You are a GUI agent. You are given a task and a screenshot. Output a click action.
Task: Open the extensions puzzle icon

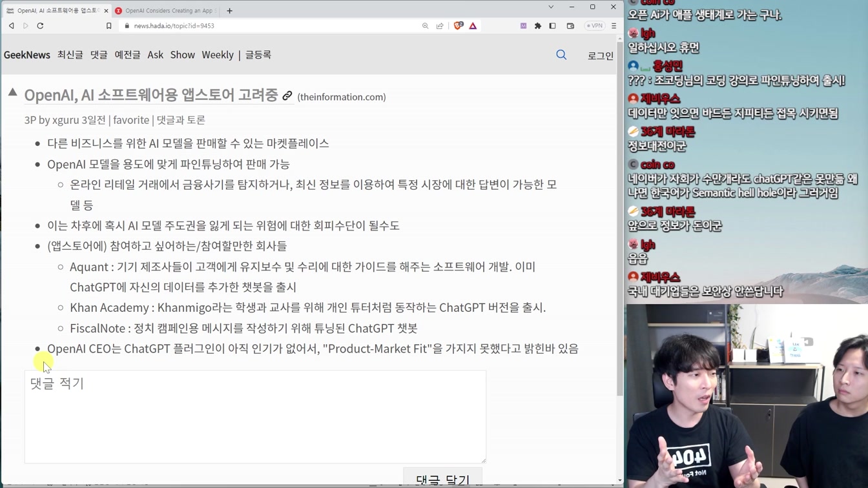pyautogui.click(x=537, y=26)
